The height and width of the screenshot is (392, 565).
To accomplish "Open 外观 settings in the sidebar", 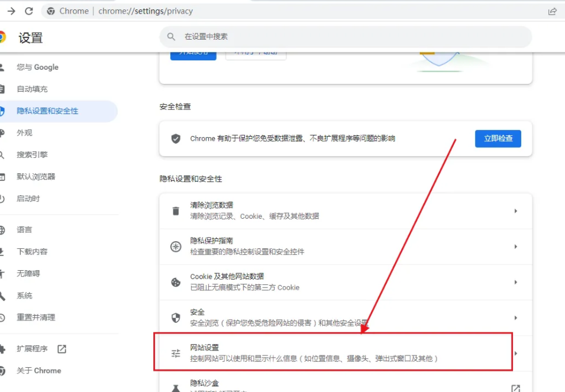I will pyautogui.click(x=24, y=133).
